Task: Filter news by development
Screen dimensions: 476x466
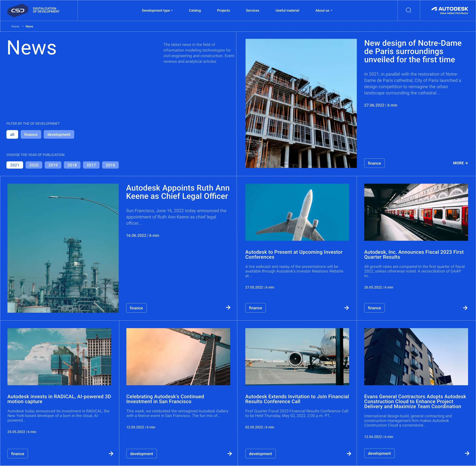Action: pos(59,134)
